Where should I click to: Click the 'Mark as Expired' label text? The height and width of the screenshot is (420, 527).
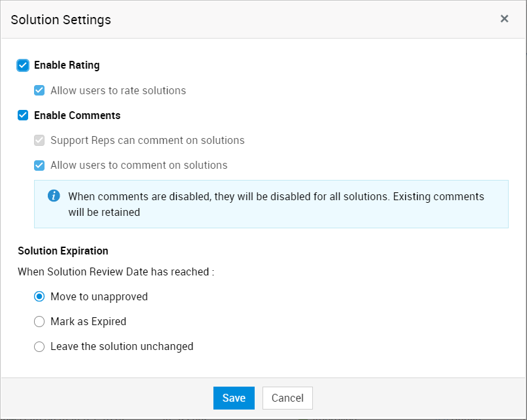(x=88, y=322)
